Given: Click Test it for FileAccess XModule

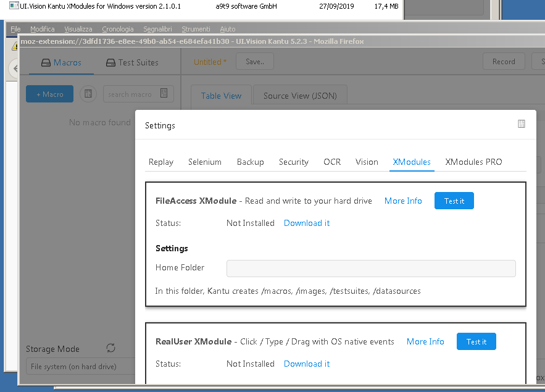Looking at the screenshot, I should coord(454,201).
